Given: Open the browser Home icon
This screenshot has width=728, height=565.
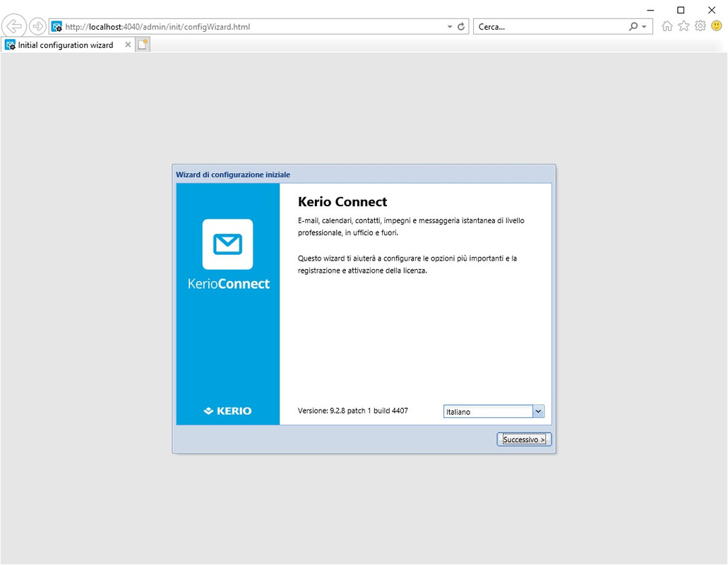Looking at the screenshot, I should (667, 26).
